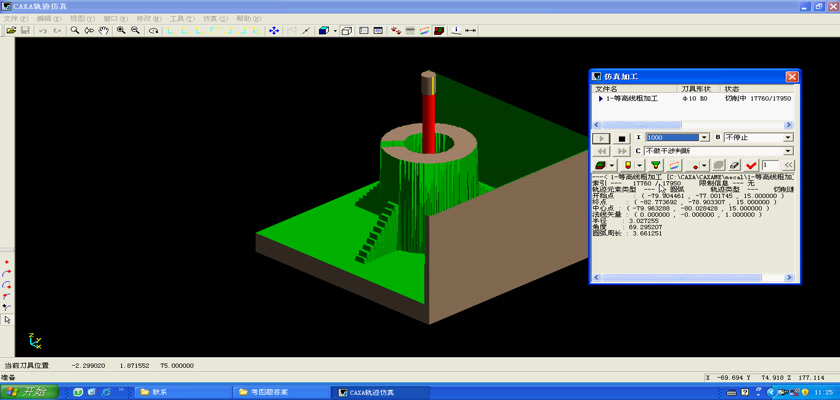This screenshot has width=840, height=400.
Task: Open the 帮助(H) menu
Action: pos(249,18)
